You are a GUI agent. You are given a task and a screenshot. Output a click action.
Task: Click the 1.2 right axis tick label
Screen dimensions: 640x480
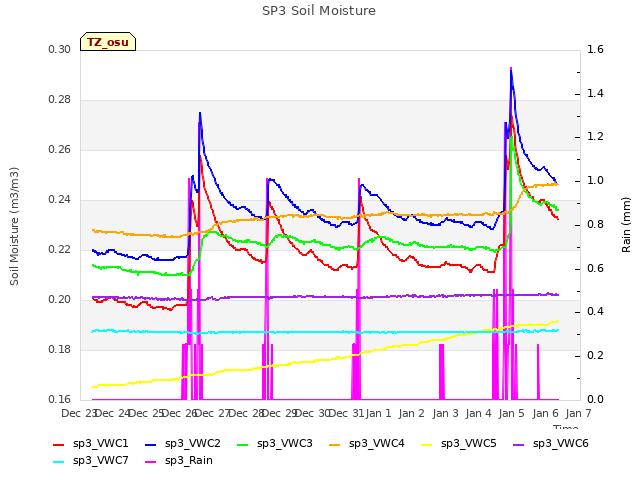point(595,137)
